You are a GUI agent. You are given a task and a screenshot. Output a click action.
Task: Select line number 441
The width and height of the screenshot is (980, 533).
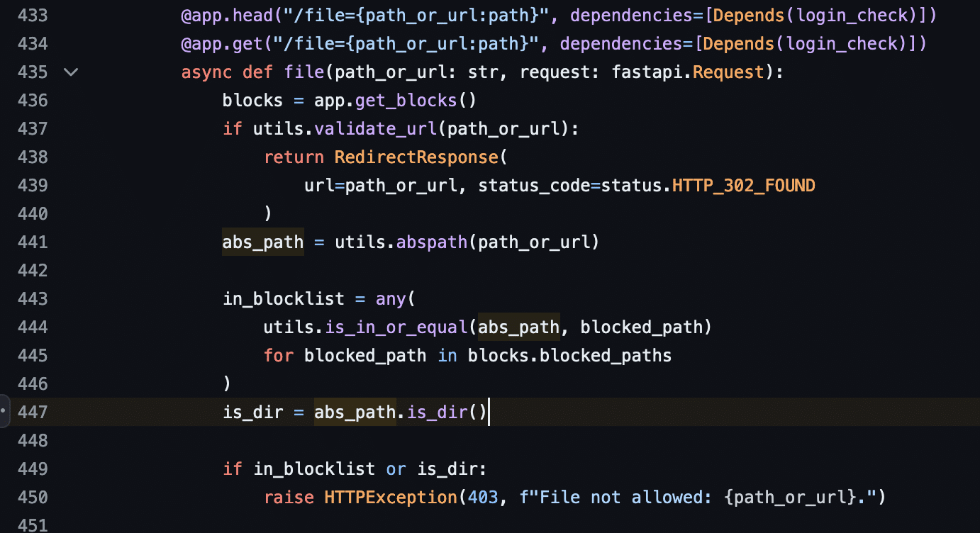pos(33,242)
